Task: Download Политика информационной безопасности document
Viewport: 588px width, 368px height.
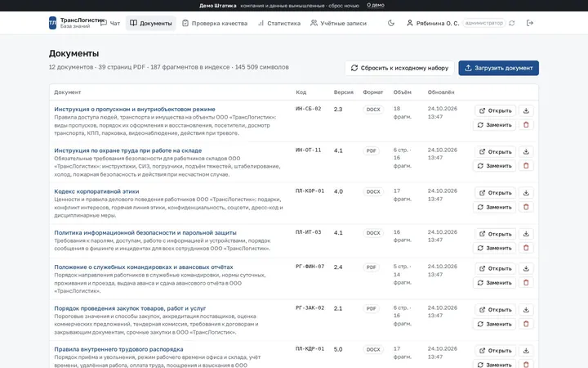Action: (x=526, y=234)
